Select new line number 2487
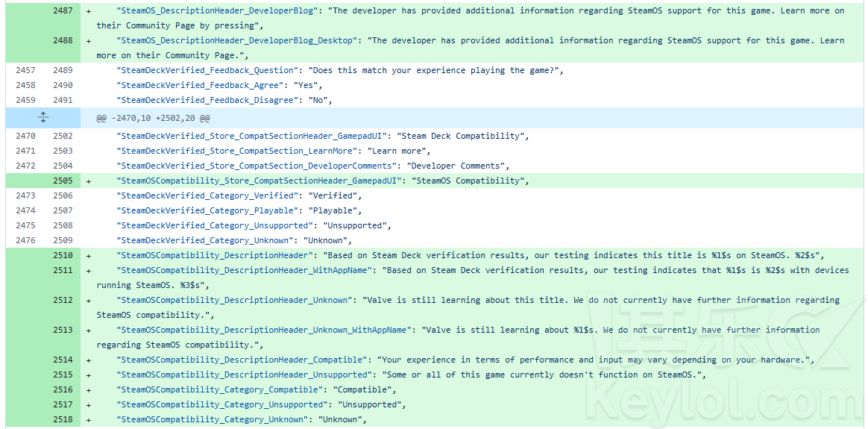Viewport: 868px width, 429px height. coord(63,10)
